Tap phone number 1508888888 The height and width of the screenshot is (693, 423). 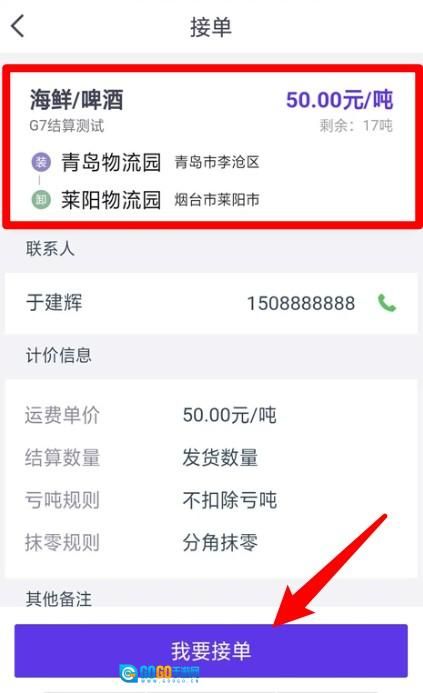point(301,304)
